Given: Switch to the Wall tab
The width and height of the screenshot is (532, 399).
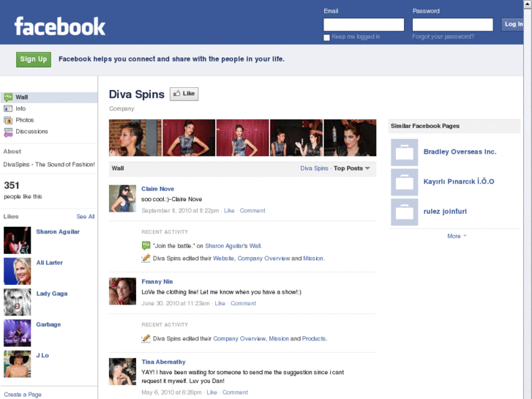Looking at the screenshot, I should (49, 97).
